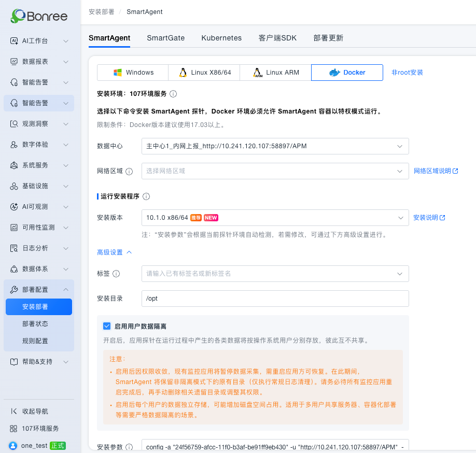Click info icon next to 网络区域
Viewport: 476px width, 453px height.
pos(129,172)
